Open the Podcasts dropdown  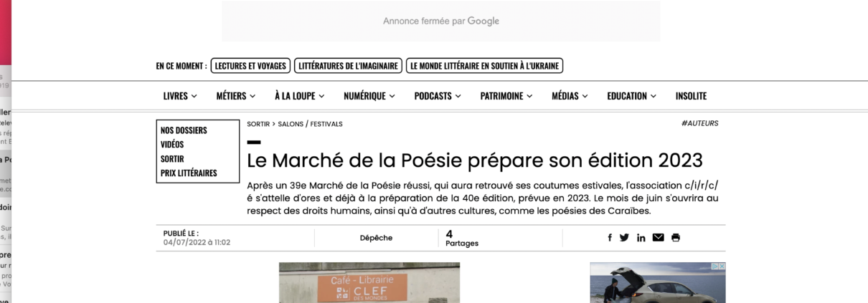point(437,96)
